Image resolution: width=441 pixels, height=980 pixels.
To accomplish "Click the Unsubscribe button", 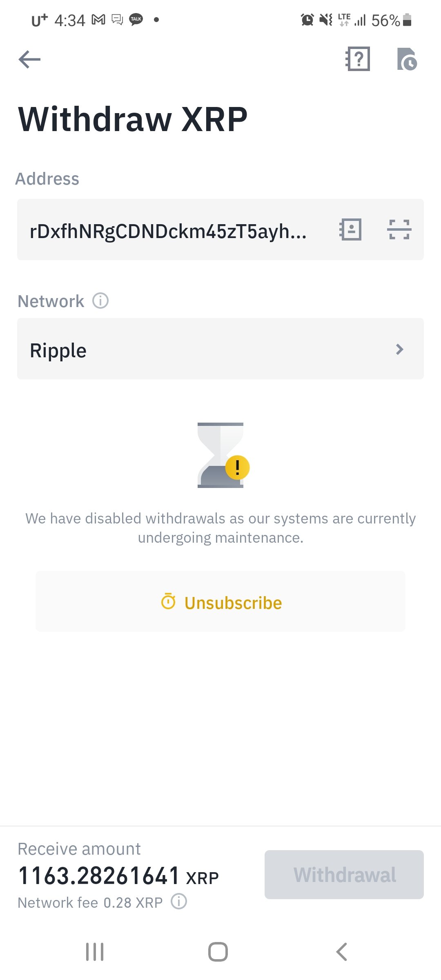I will 220,602.
